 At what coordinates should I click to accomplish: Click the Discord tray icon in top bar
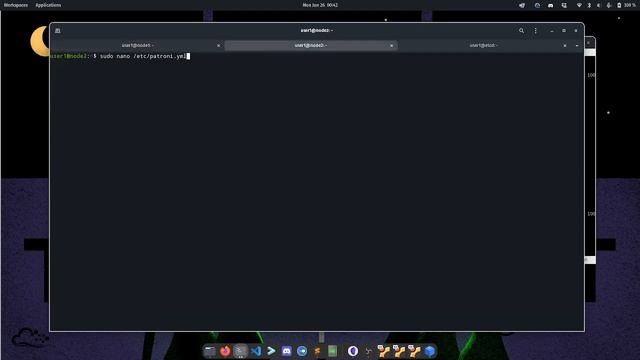551,5
